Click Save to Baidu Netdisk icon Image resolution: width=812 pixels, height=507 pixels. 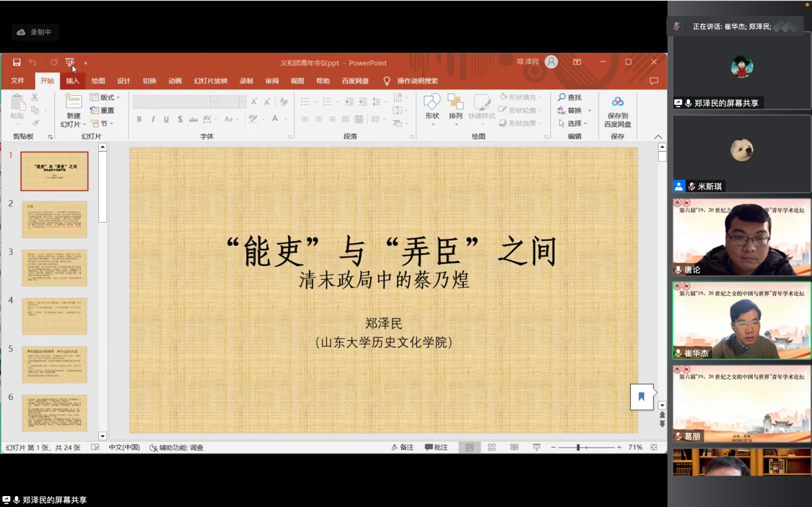[617, 103]
